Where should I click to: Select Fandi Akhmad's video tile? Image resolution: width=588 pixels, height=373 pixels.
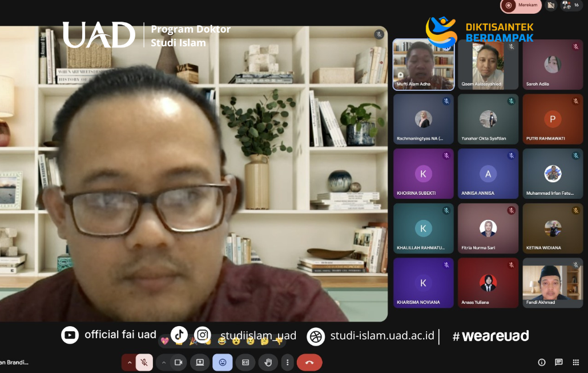click(553, 283)
